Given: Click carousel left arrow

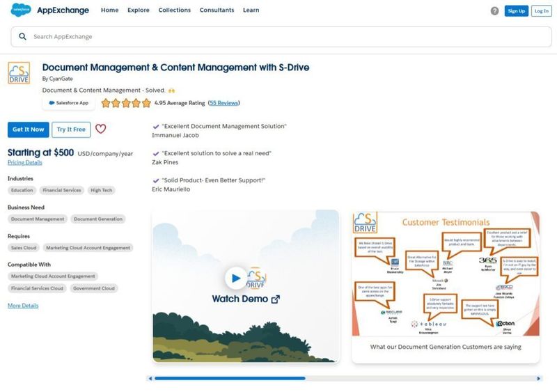Looking at the screenshot, I should [150, 379].
